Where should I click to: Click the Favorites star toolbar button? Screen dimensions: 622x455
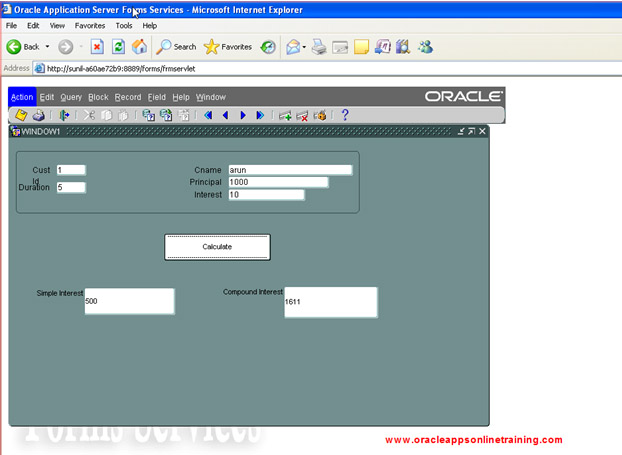227,46
